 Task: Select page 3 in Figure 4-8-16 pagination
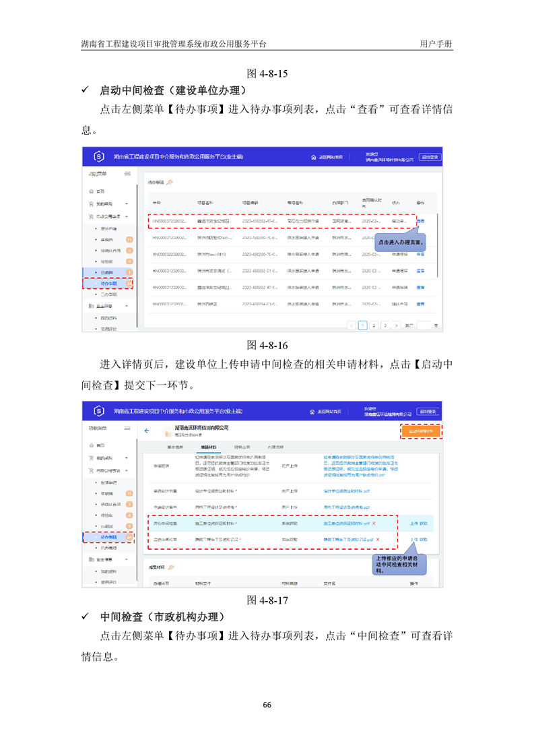385,325
